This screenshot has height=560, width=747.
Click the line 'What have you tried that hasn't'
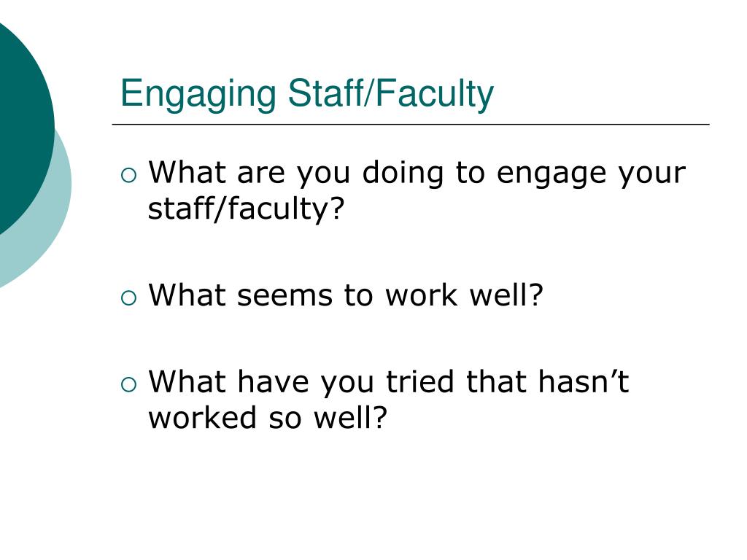pos(389,382)
